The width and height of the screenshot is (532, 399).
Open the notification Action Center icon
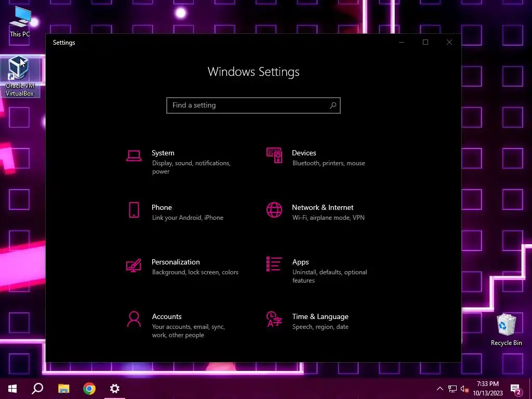(x=516, y=389)
